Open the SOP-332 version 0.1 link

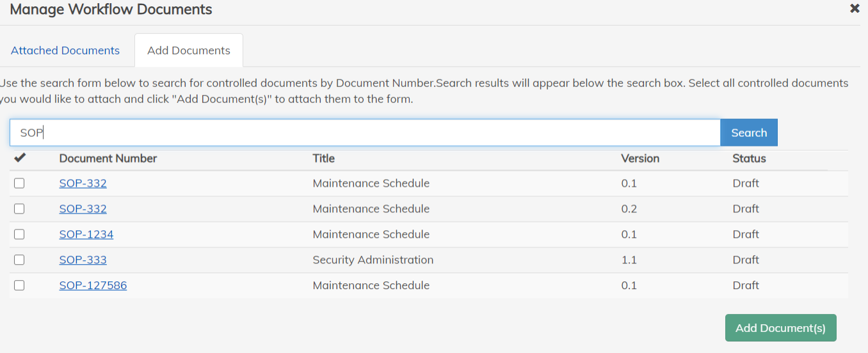click(x=83, y=184)
